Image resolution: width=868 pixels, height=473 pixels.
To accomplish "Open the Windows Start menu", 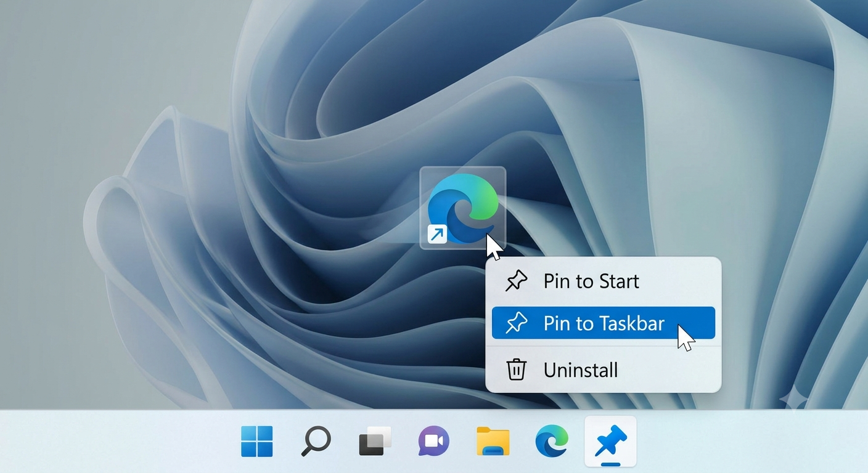I will click(x=257, y=442).
